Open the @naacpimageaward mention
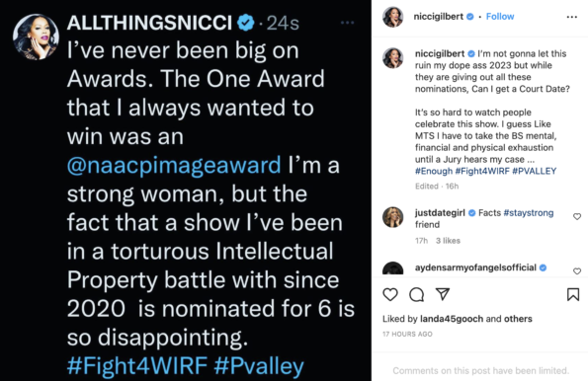Viewport: 588px width, 381px height. point(174,165)
